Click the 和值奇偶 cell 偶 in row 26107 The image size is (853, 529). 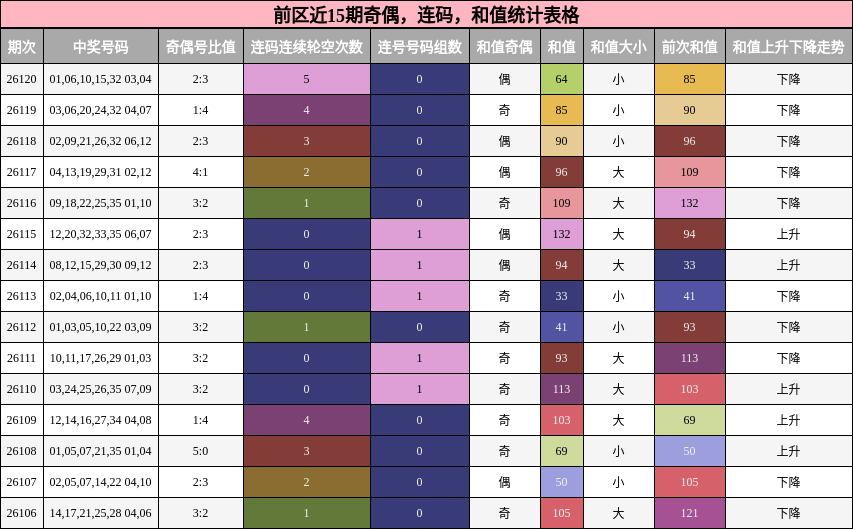pos(505,482)
